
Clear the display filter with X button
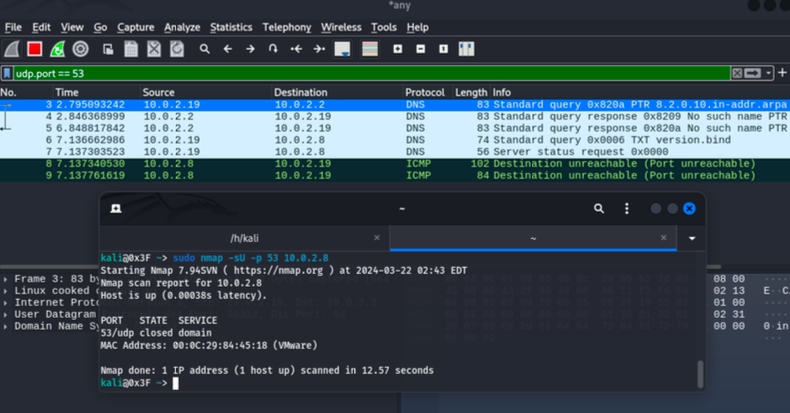tap(737, 74)
